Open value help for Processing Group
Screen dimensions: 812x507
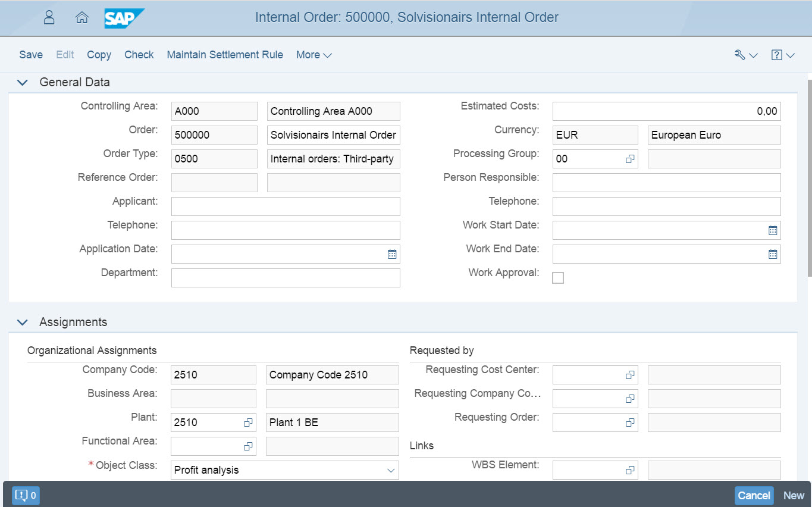pos(630,159)
